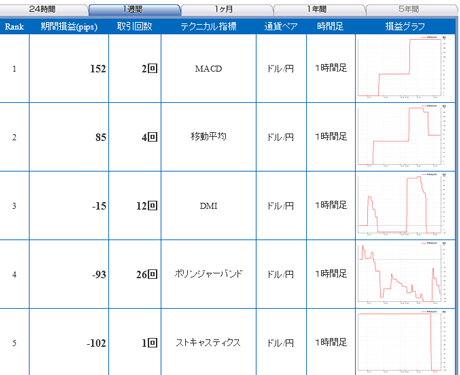This screenshot has width=460, height=375.
Task: Click the MACD indicator cell
Action: pyautogui.click(x=209, y=69)
